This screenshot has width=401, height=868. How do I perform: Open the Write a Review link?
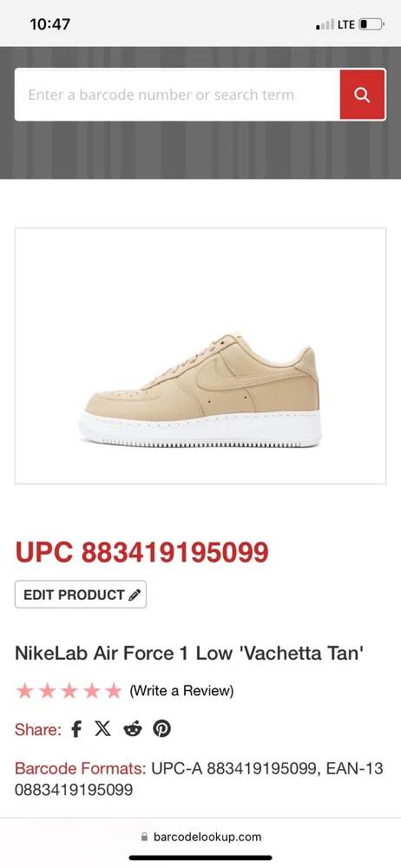(181, 690)
